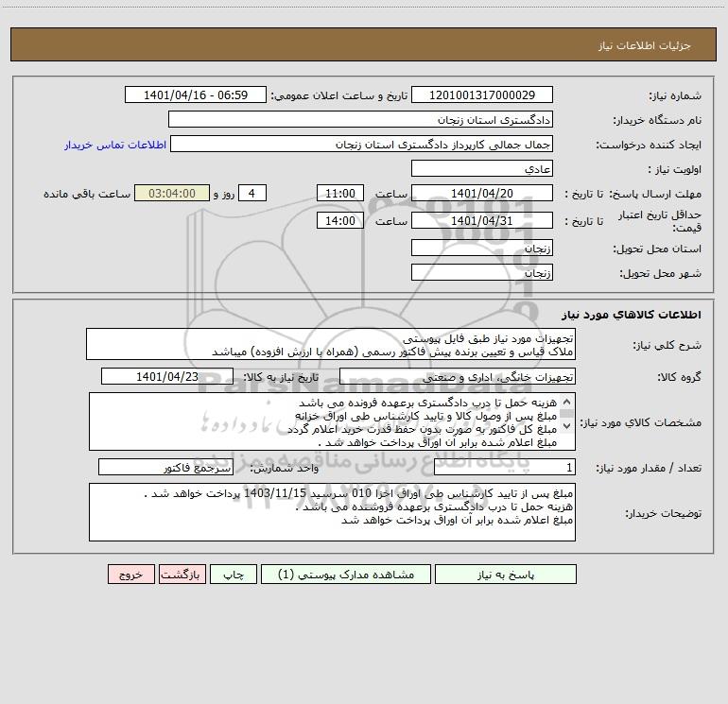Click the buyer notes text area
Screen dimensions: 728x704
pyautogui.click(x=332, y=512)
